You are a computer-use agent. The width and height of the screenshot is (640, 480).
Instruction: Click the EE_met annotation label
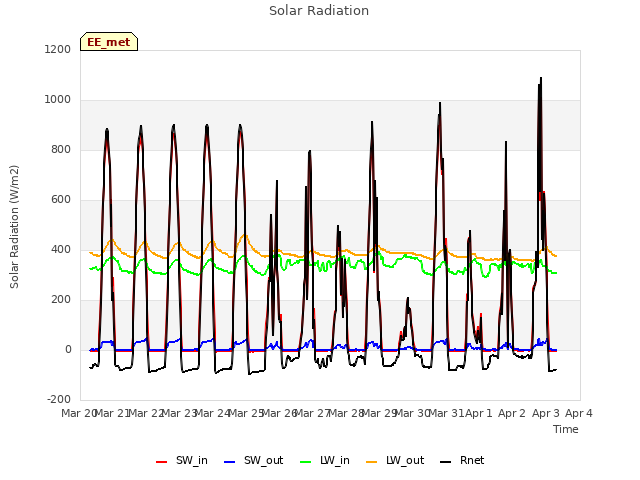[109, 42]
